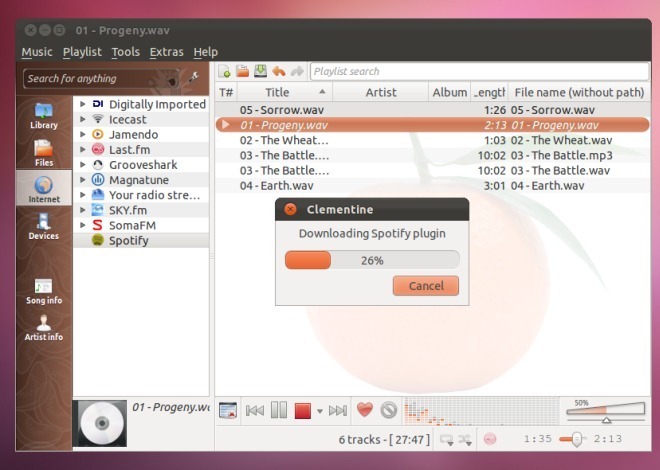
Task: Open the Song info sidebar tab
Action: [44, 291]
